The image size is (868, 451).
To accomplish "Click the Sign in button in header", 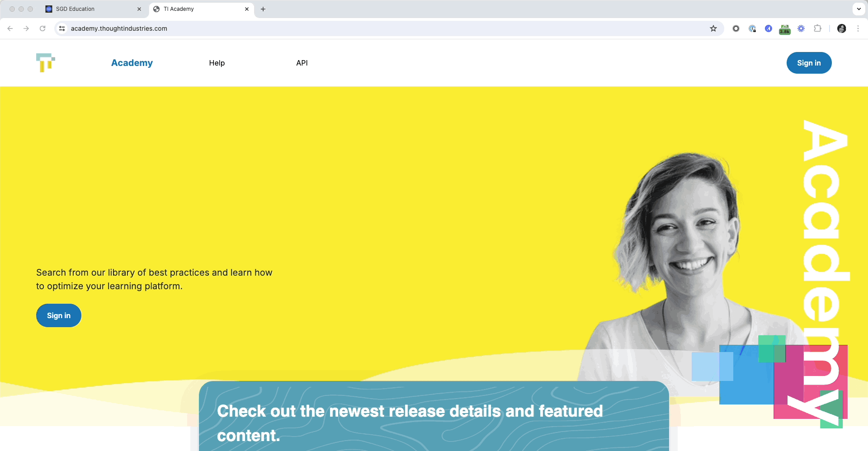I will (809, 63).
